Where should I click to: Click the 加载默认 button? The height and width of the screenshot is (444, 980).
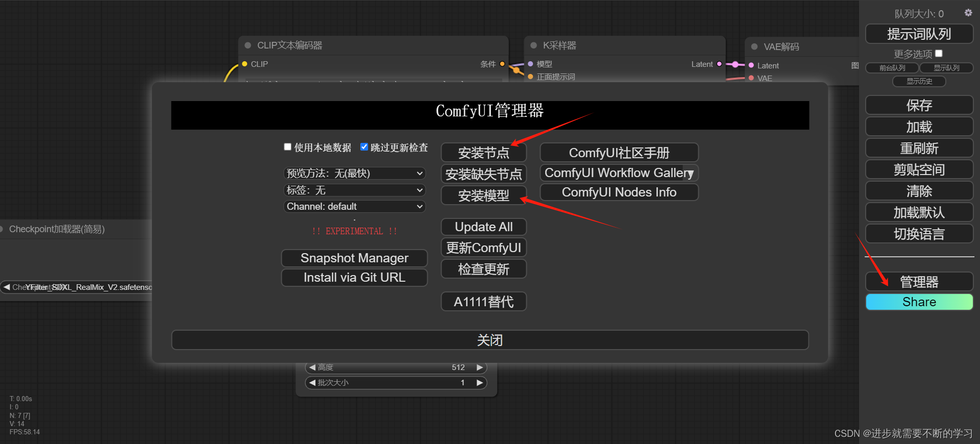click(919, 212)
